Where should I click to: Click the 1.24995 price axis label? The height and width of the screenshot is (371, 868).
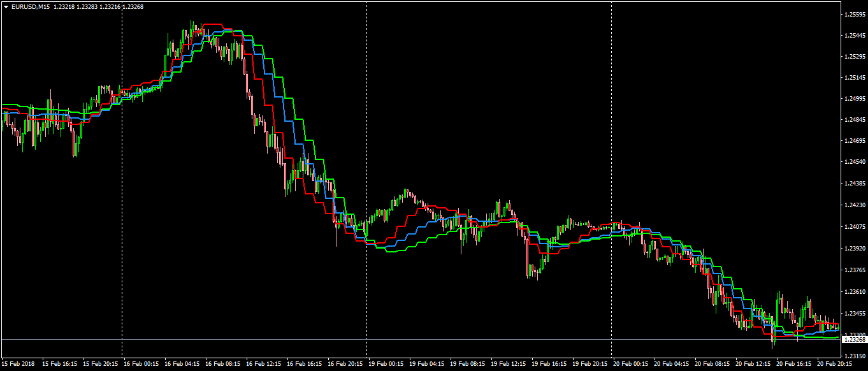tap(855, 99)
